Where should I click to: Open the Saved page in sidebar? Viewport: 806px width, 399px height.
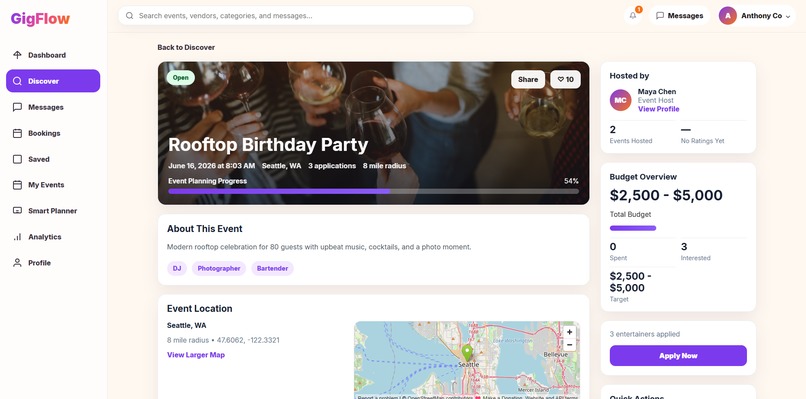pyautogui.click(x=53, y=159)
